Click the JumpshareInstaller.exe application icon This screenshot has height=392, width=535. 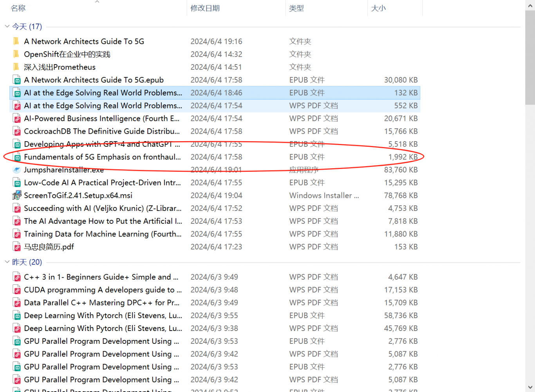pyautogui.click(x=16, y=170)
